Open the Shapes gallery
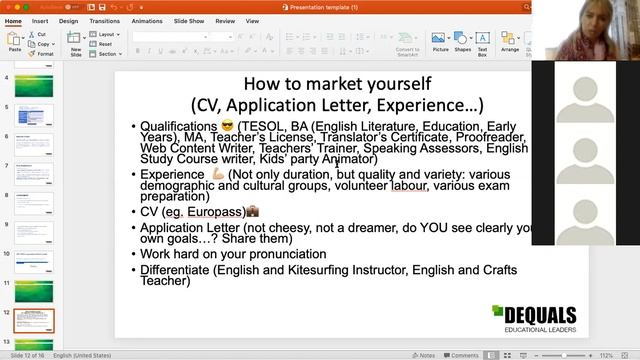The height and width of the screenshot is (360, 640). point(462,42)
